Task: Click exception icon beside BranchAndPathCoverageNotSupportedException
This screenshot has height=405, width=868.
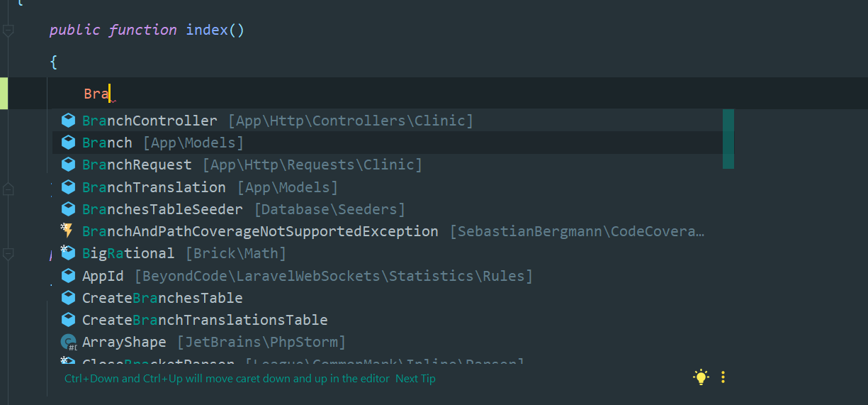Action: coord(67,231)
